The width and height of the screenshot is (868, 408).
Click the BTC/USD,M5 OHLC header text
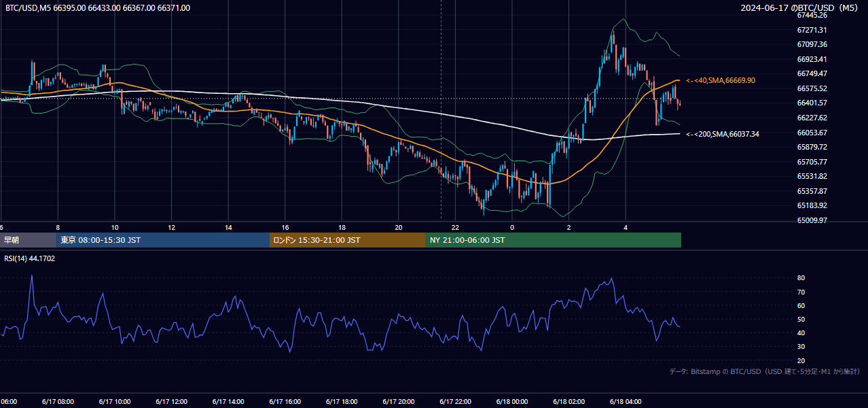pos(98,8)
